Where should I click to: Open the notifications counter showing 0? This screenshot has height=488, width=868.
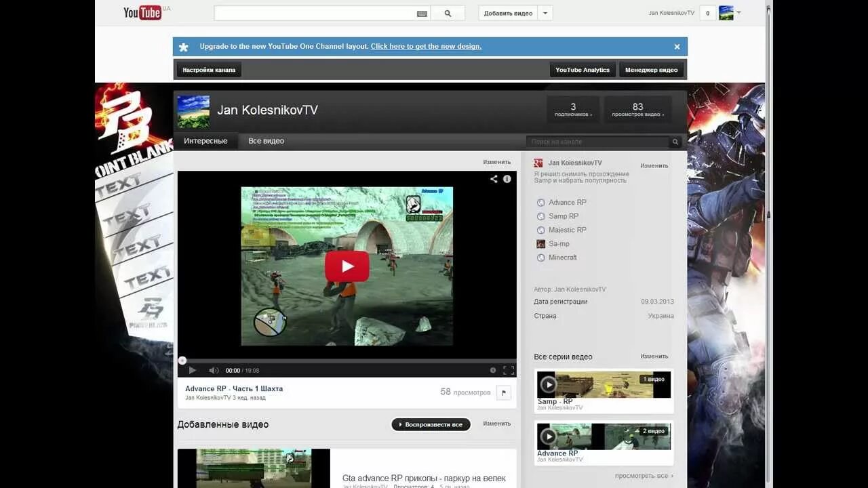click(707, 13)
